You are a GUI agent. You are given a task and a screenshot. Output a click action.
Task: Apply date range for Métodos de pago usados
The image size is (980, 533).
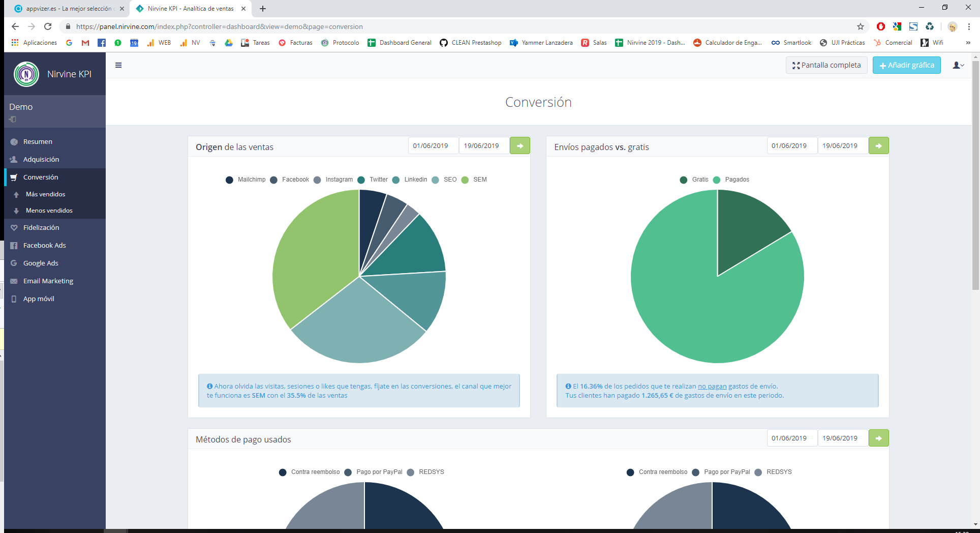(879, 438)
